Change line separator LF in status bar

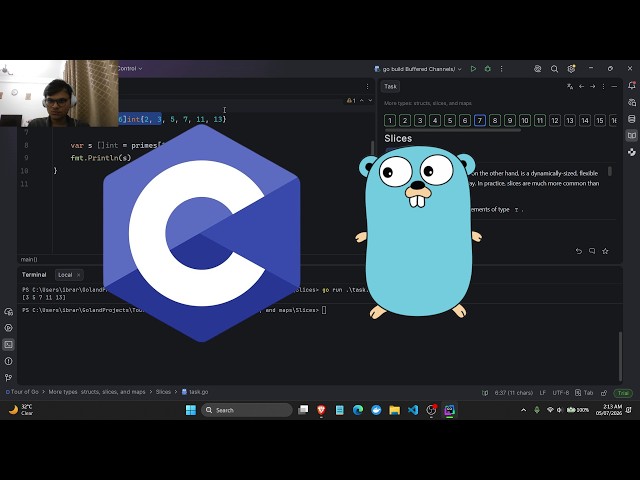542,393
